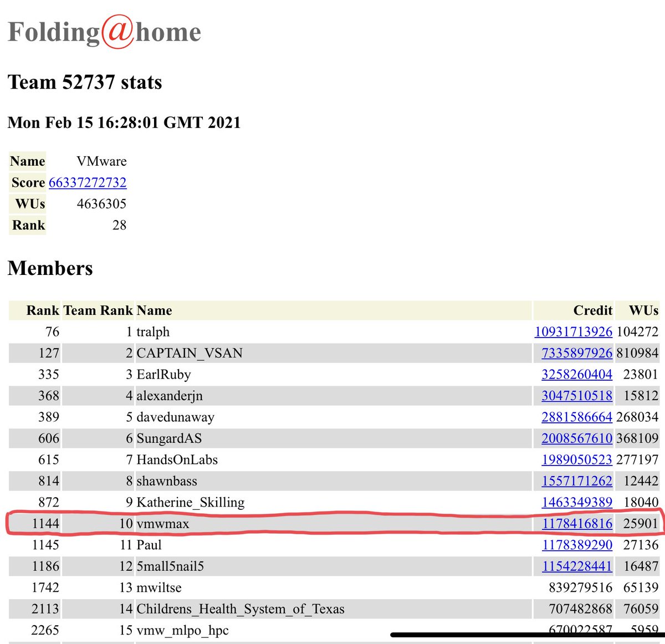Click the team name value VMware
The image size is (665, 644).
point(101,161)
